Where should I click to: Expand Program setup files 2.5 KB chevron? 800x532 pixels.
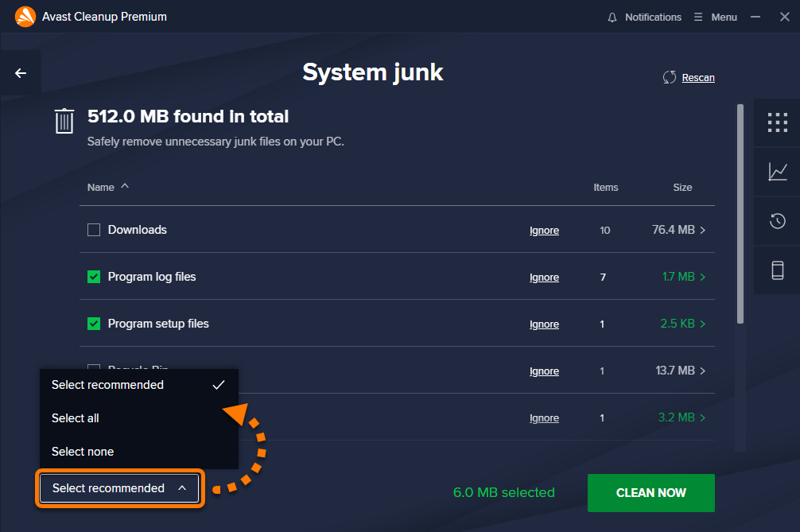coord(702,324)
